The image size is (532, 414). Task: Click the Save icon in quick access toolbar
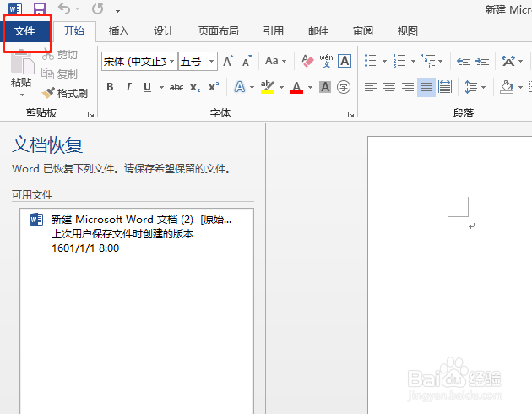40,9
